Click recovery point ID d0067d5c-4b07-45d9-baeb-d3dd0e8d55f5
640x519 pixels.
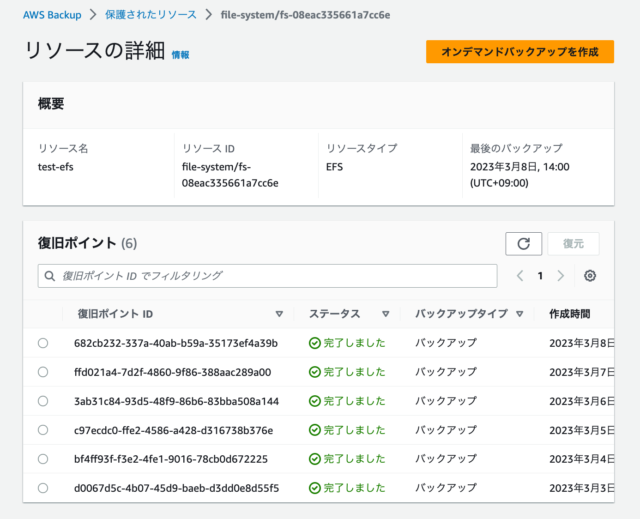click(x=176, y=488)
